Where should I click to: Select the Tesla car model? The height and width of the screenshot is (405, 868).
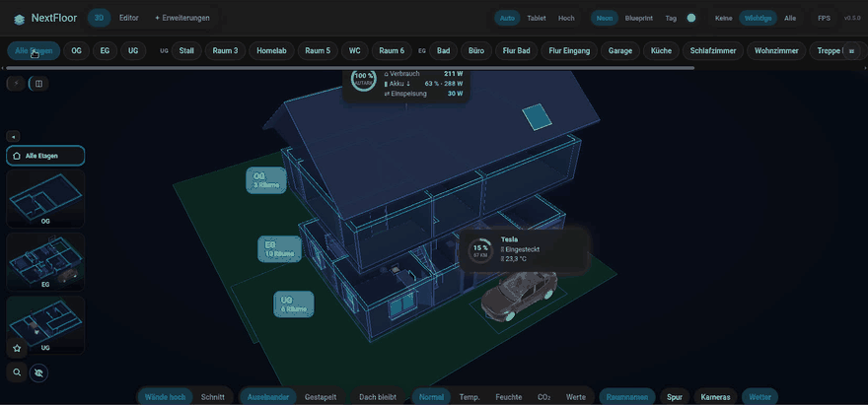click(518, 297)
